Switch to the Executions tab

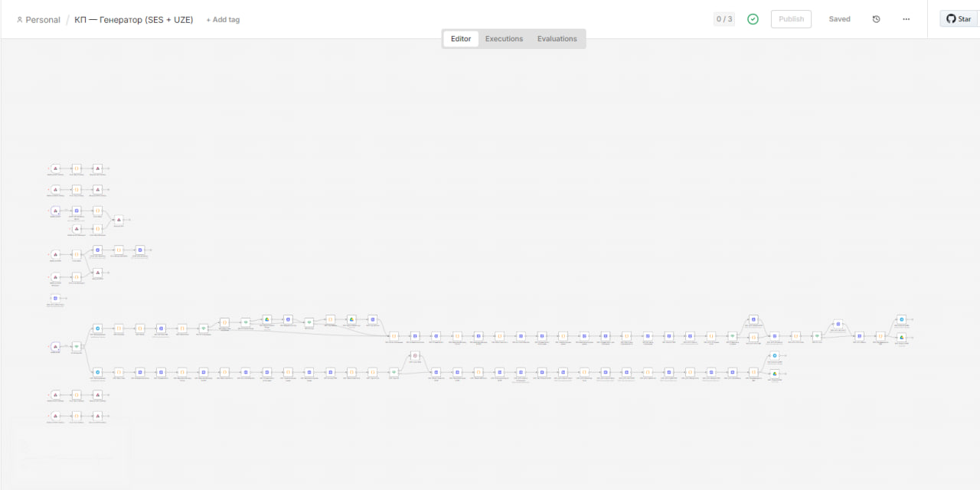coord(503,38)
